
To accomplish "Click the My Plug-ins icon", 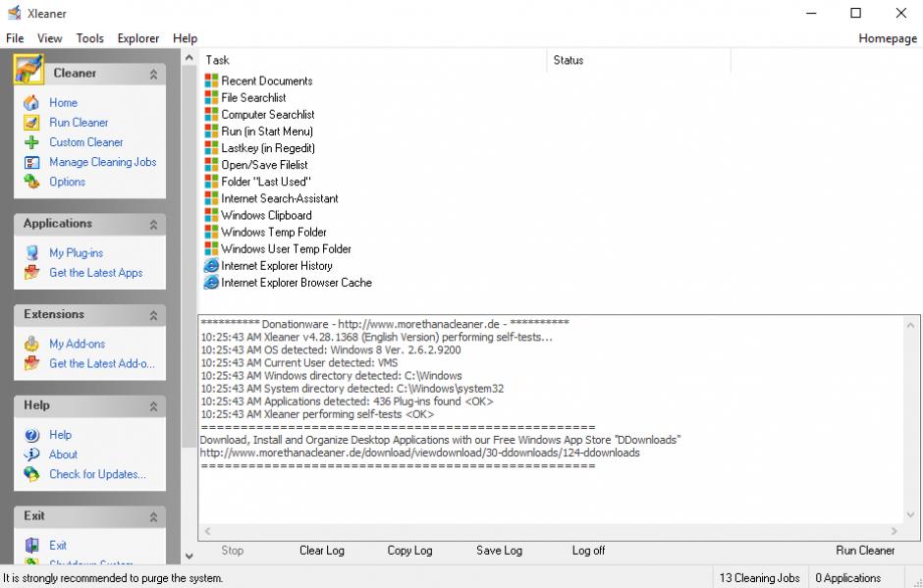I will (31, 253).
